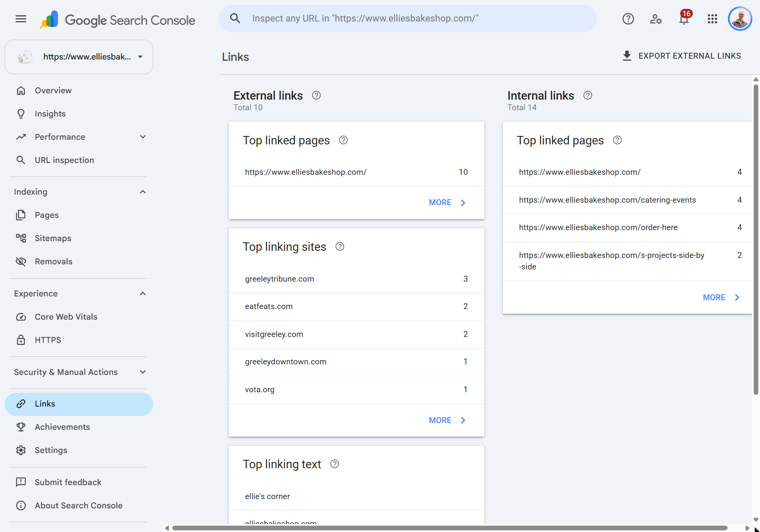This screenshot has height=532, width=760.
Task: Open the hamburger main menu
Action: pos(21,19)
